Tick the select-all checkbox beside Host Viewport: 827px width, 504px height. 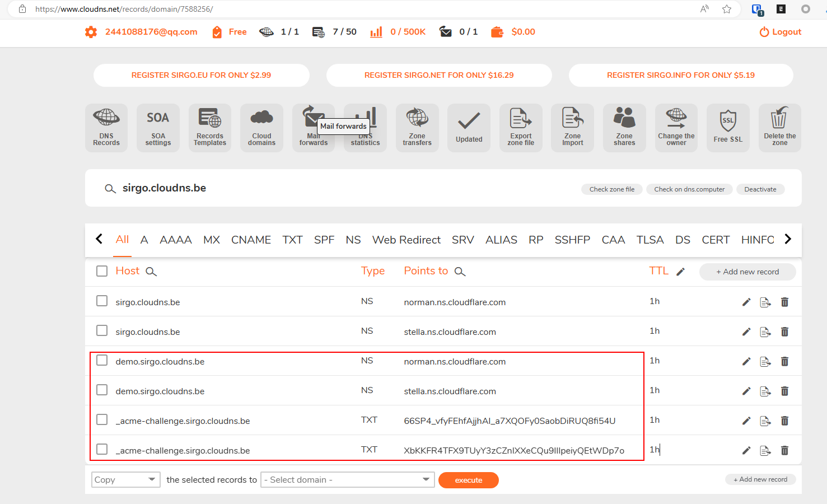pos(102,271)
